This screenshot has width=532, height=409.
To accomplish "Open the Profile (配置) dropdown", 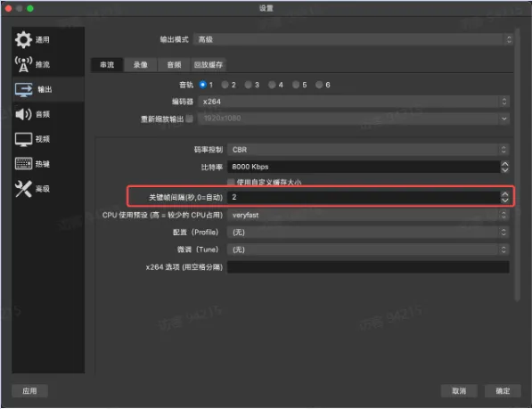I will [x=368, y=233].
